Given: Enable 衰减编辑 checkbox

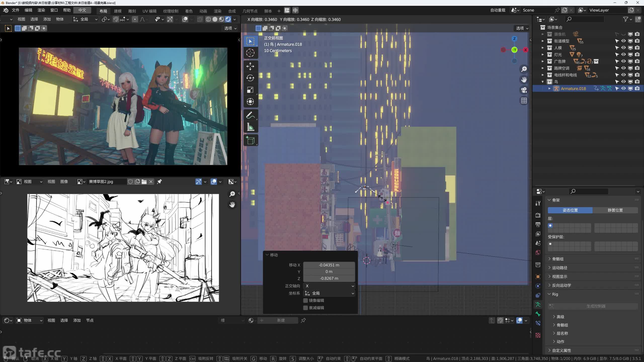Looking at the screenshot, I should point(305,308).
